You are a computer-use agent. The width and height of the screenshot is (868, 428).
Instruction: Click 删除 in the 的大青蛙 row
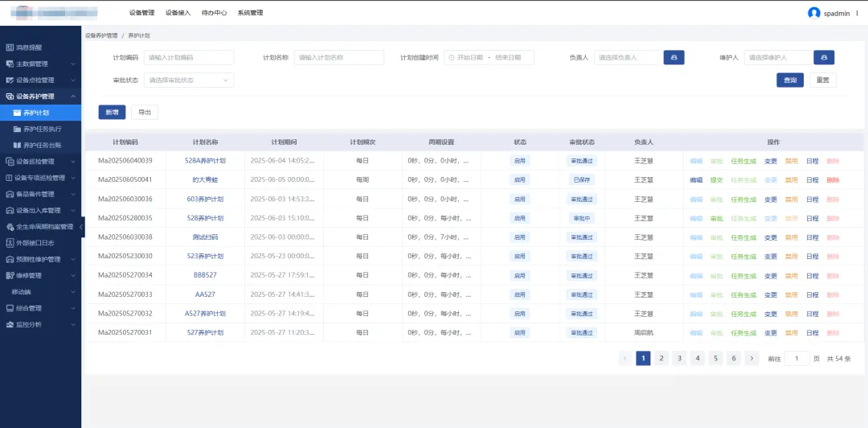pos(833,180)
